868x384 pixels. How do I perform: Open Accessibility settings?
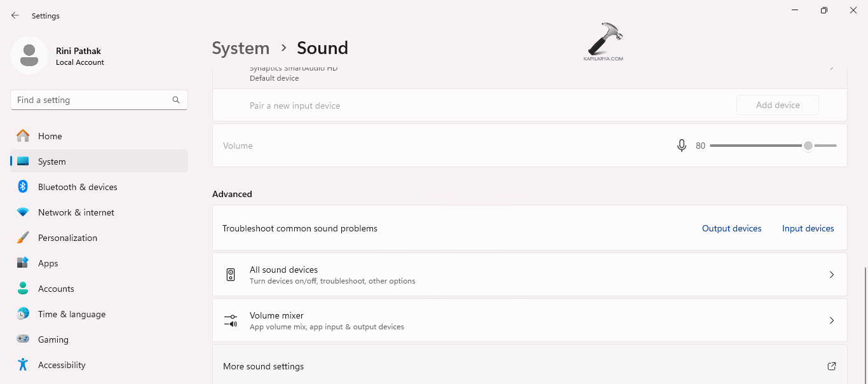(x=62, y=364)
